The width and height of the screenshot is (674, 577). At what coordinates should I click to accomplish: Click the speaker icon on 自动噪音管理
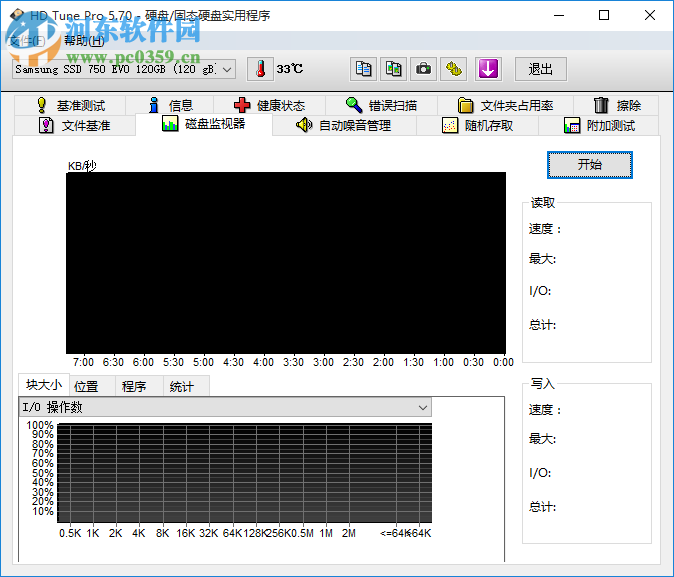point(304,125)
